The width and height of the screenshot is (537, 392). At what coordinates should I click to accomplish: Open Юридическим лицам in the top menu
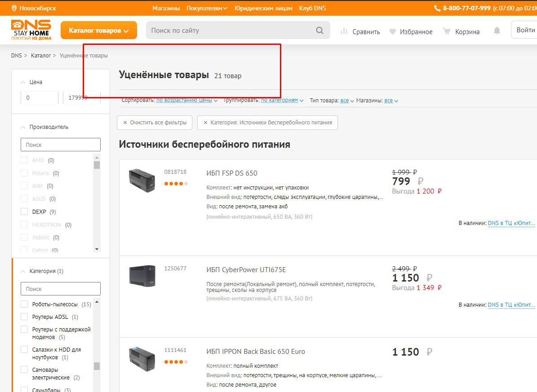click(263, 8)
